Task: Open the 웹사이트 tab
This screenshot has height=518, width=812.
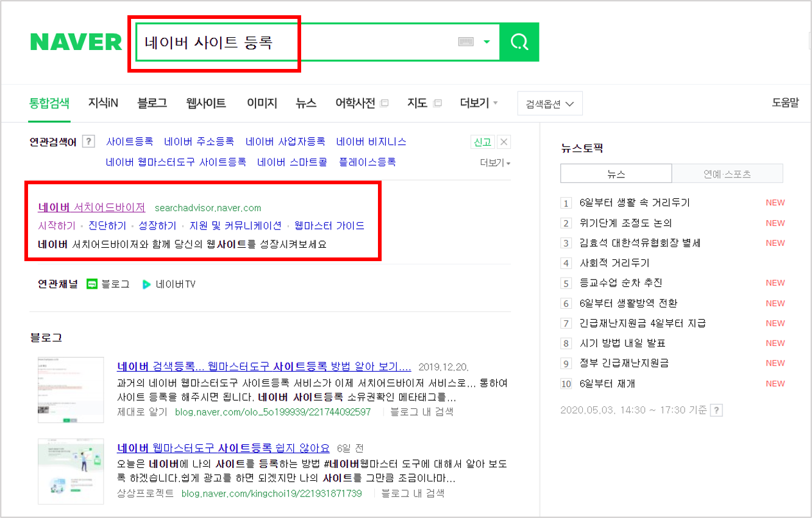Action: 206,103
